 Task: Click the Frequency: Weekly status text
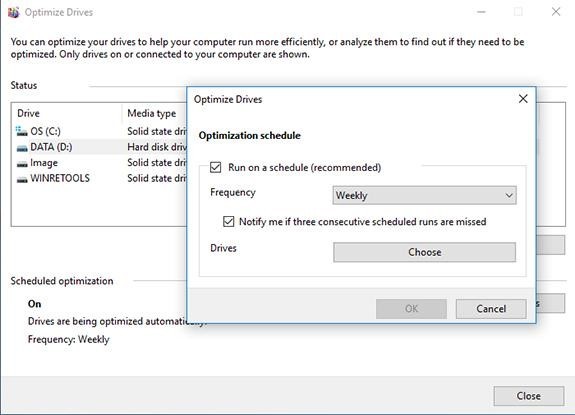click(69, 339)
